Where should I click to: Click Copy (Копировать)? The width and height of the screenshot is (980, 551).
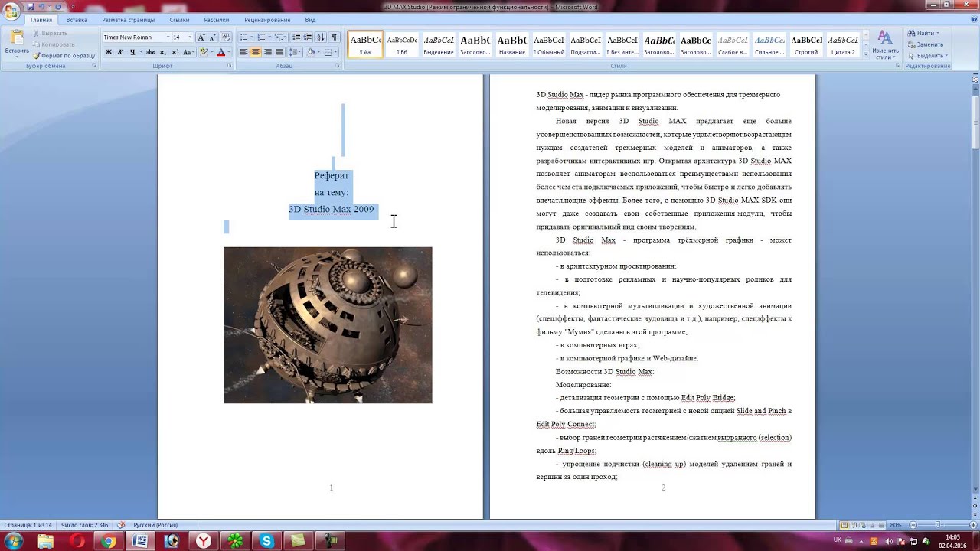[x=54, y=44]
